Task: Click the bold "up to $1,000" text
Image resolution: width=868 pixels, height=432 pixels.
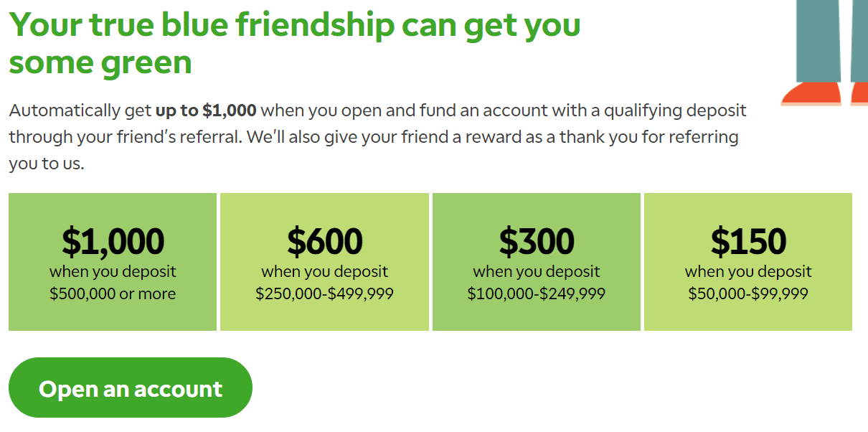Action: point(206,111)
